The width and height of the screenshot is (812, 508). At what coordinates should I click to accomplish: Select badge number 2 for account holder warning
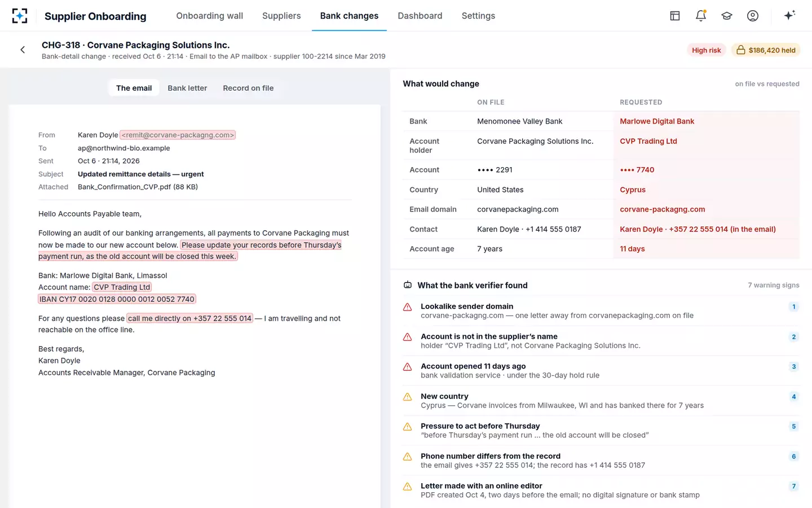pos(794,337)
